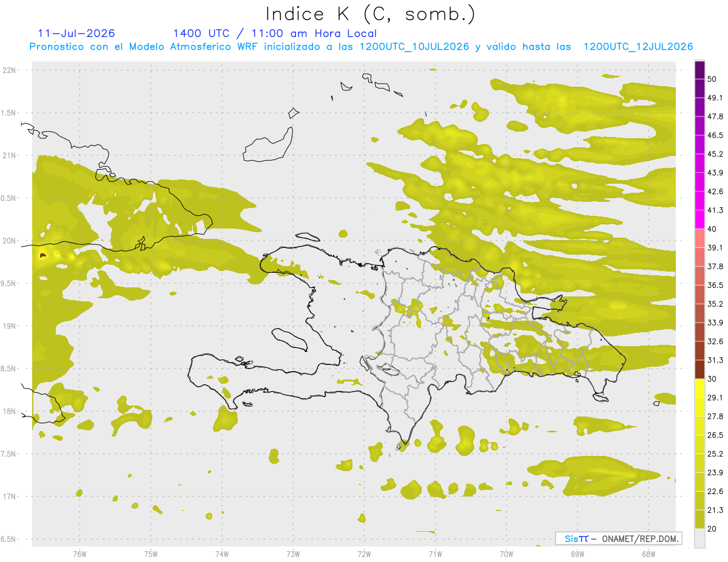Click the "19N" latitude label
Image resolution: width=728 pixels, height=562 pixels.
point(10,326)
